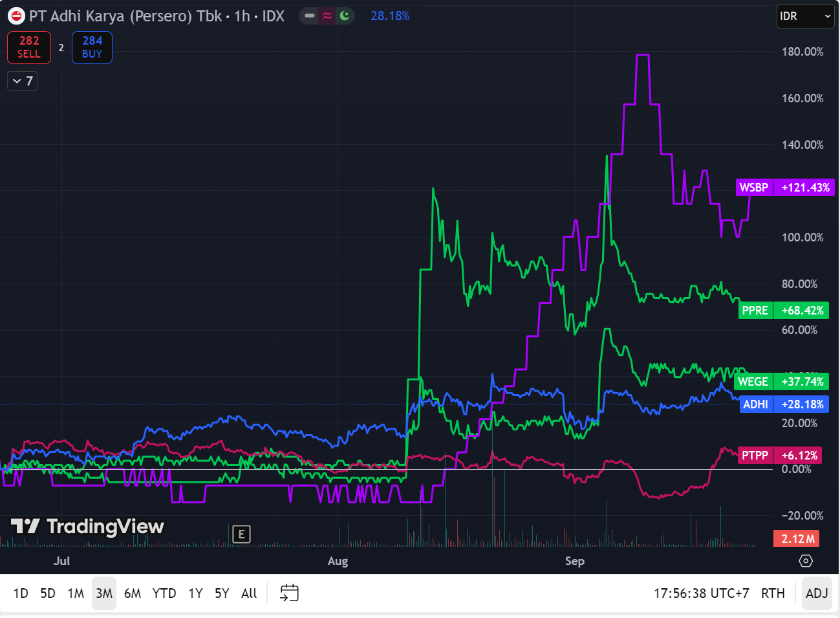This screenshot has height=618, width=840.
Task: Select the 1D time range
Action: (21, 593)
